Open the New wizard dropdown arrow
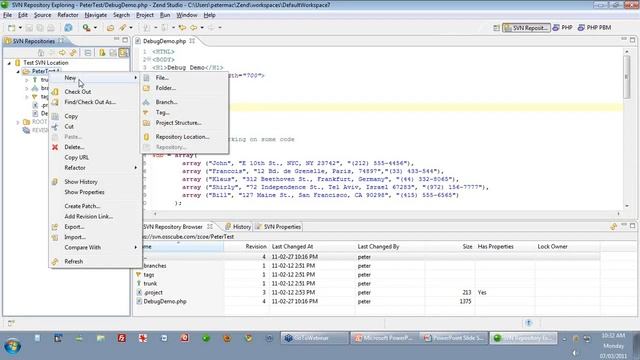 pos(20,28)
